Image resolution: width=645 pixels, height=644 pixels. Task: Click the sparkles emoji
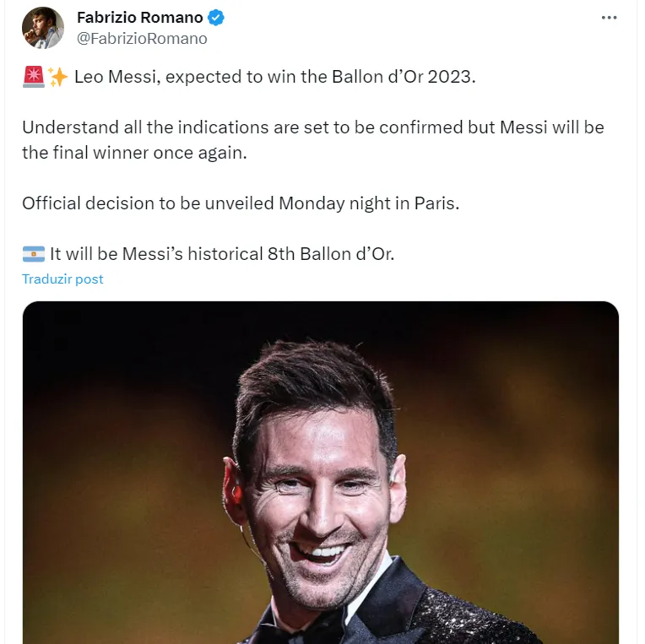coord(57,78)
